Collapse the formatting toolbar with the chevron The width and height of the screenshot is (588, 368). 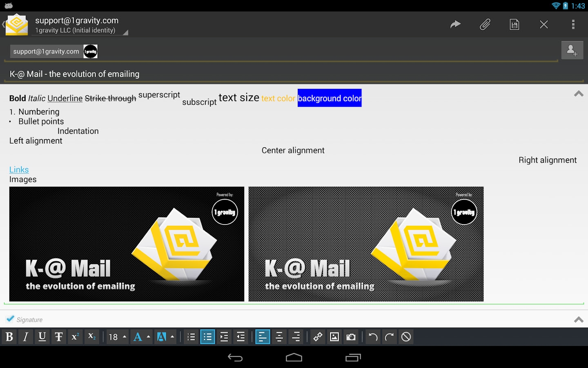[579, 319]
